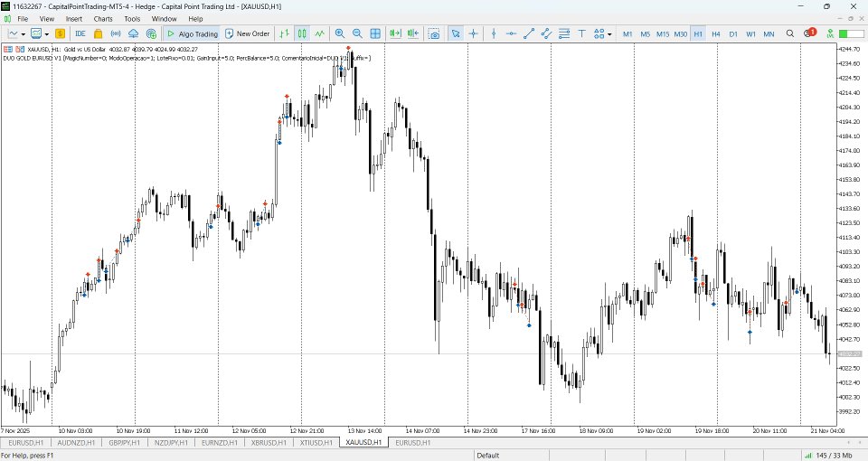The height and width of the screenshot is (461, 868).
Task: Open the File menu
Action: 23,19
